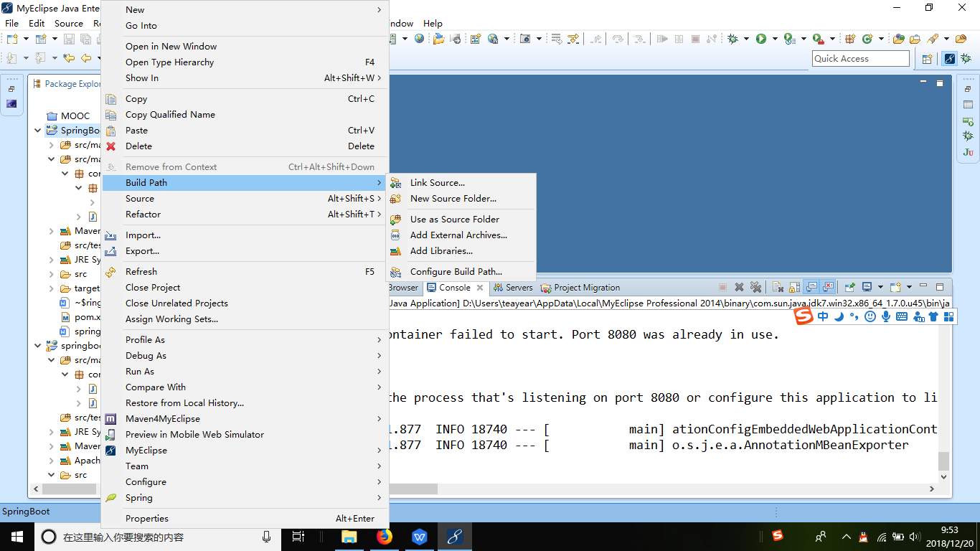Click Firefox icon in Windows taskbar

coord(385,536)
